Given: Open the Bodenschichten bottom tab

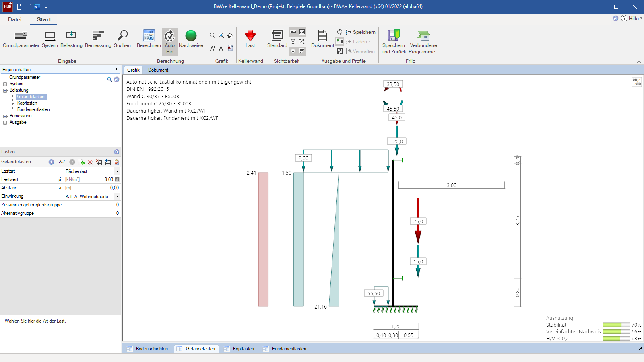Looking at the screenshot, I should [x=147, y=349].
